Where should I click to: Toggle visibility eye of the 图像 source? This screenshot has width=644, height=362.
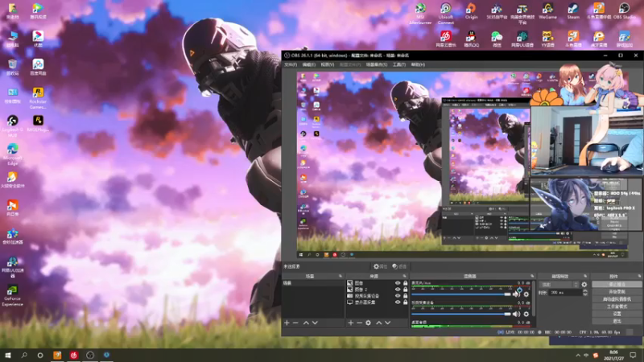[x=398, y=283]
